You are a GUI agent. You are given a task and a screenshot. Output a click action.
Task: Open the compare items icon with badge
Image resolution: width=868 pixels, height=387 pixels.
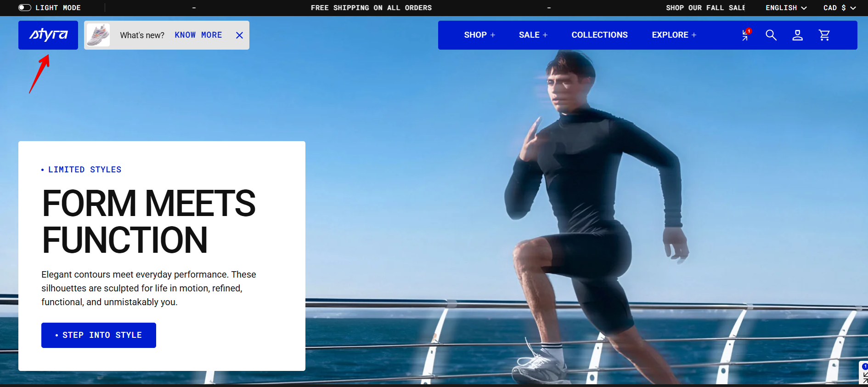coord(746,35)
